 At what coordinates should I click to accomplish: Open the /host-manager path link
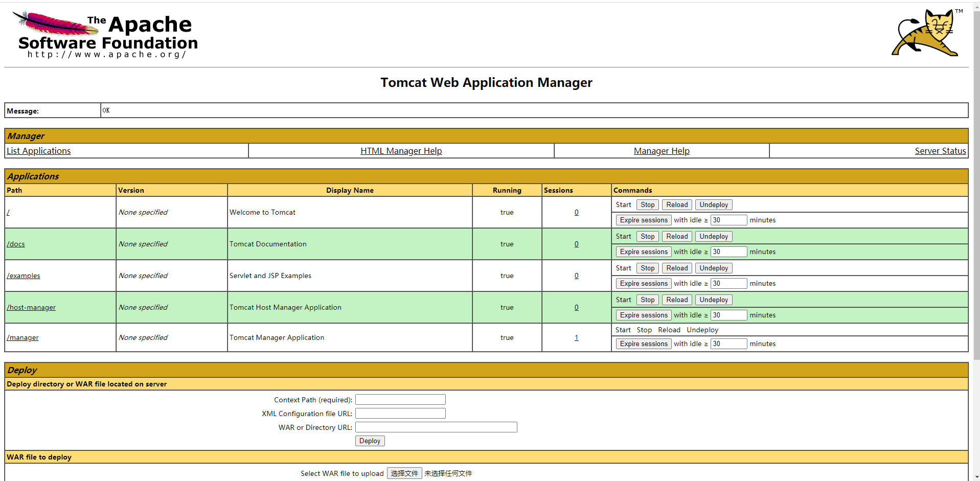tap(31, 307)
